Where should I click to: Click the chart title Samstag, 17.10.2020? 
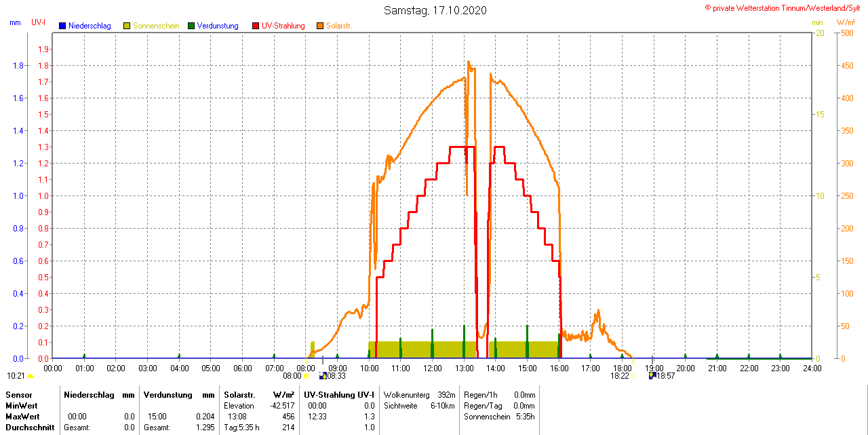click(x=435, y=10)
